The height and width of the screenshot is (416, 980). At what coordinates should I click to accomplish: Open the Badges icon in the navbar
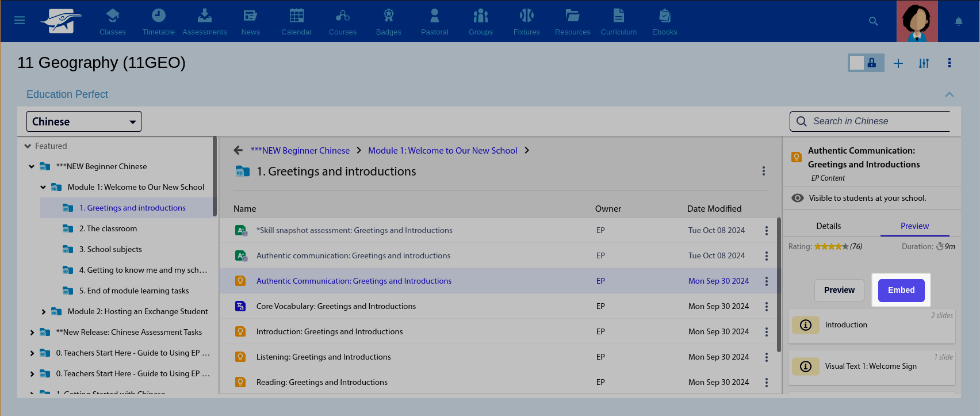(x=389, y=22)
